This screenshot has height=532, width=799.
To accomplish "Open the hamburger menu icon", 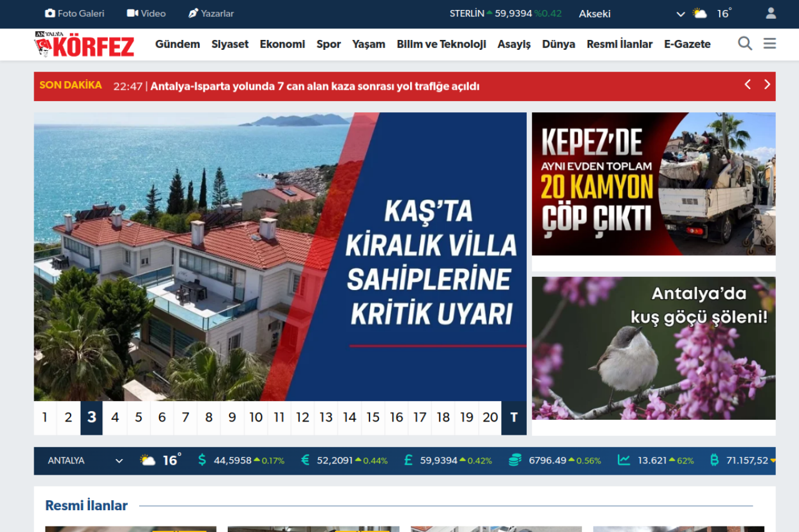I will coord(770,44).
